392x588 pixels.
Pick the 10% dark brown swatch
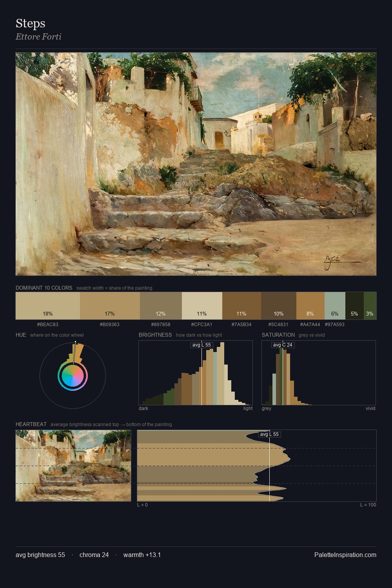tap(279, 306)
